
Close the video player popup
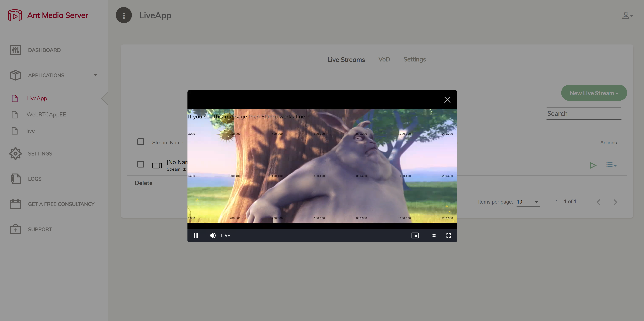[x=447, y=100]
